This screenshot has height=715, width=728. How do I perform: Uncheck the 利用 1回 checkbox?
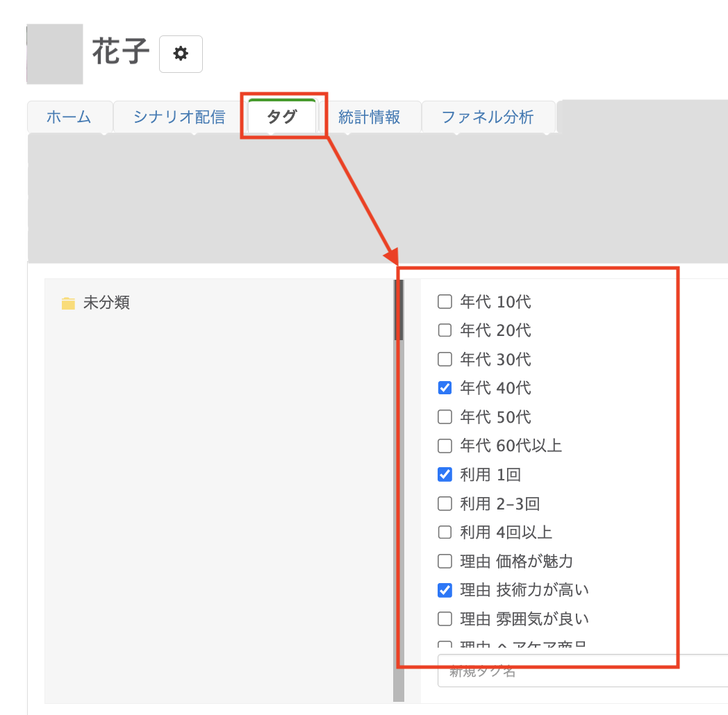pos(445,475)
